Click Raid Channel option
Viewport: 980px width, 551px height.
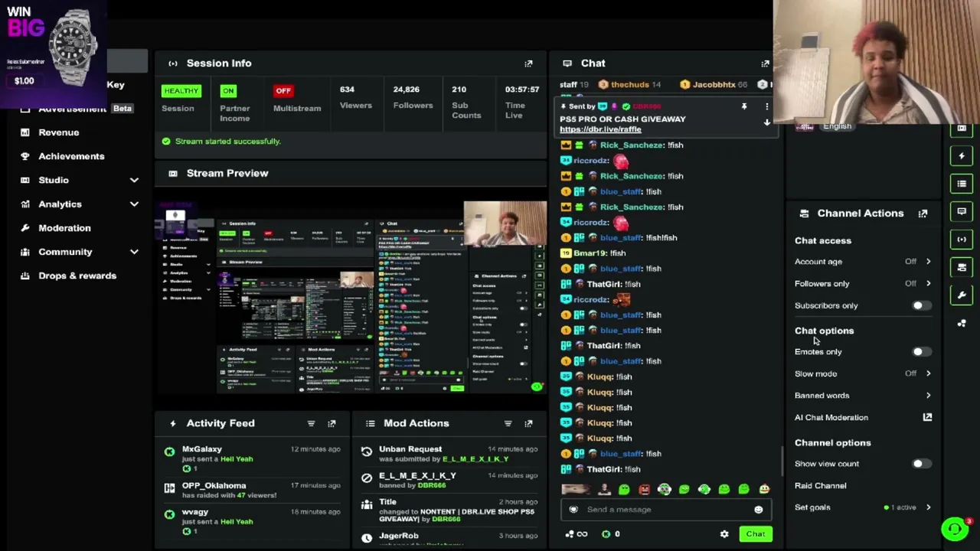pyautogui.click(x=820, y=486)
